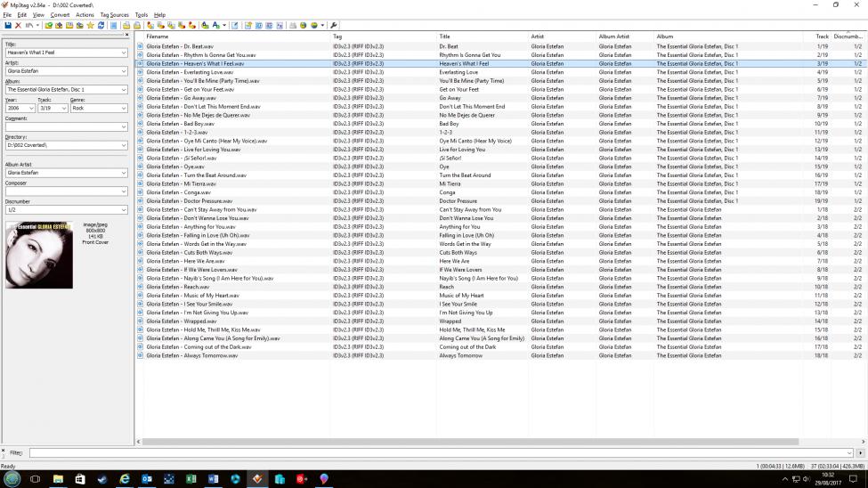Click file icon beside Dr. Beat.wav
This screenshot has height=488, width=868.
click(x=140, y=46)
